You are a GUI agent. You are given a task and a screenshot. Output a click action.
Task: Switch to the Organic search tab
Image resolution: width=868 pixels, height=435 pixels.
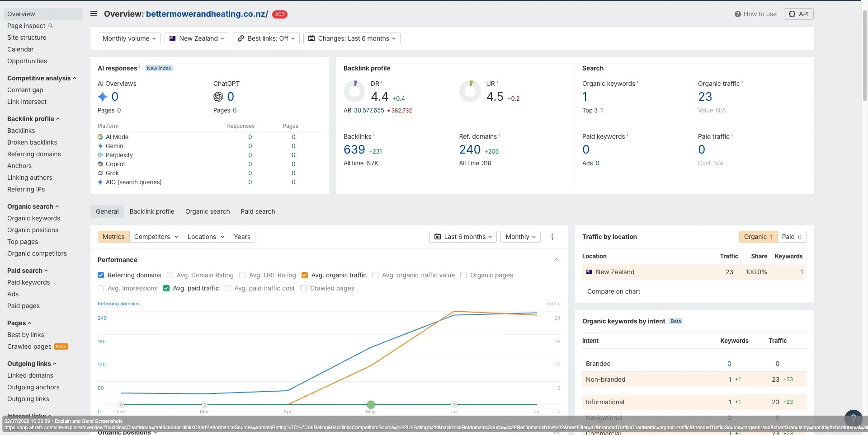[x=208, y=211]
